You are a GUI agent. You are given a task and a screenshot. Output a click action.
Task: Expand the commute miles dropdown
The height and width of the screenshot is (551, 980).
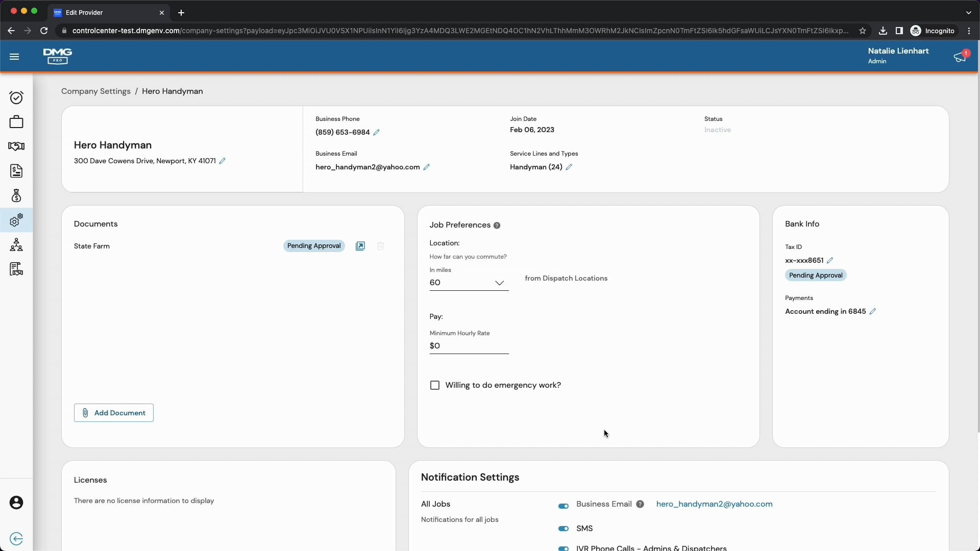pos(499,283)
